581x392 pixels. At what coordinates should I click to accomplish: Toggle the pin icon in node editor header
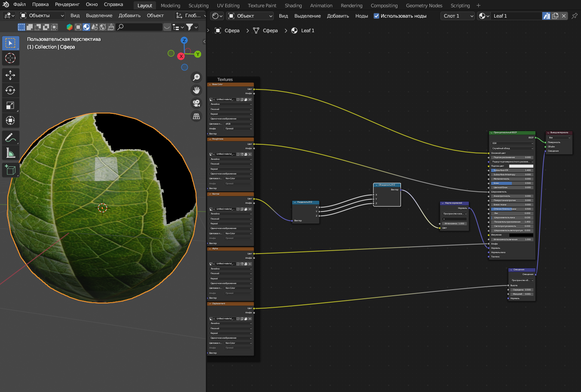[x=575, y=16]
